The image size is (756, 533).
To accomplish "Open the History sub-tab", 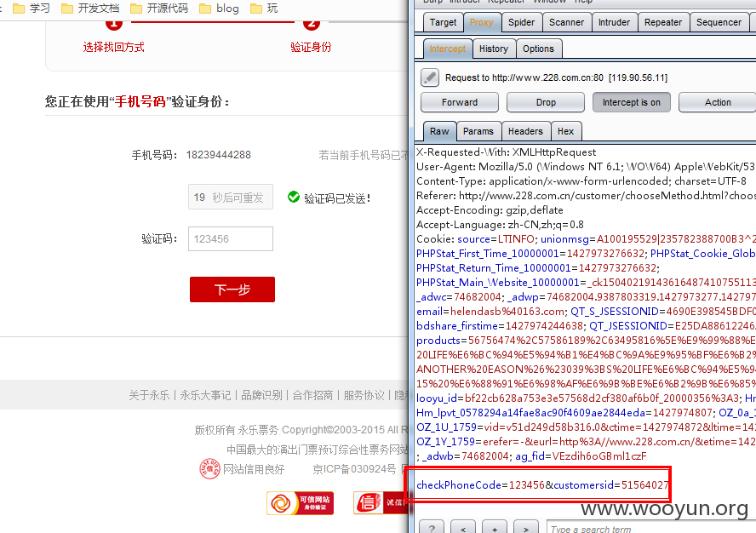I will tap(494, 49).
